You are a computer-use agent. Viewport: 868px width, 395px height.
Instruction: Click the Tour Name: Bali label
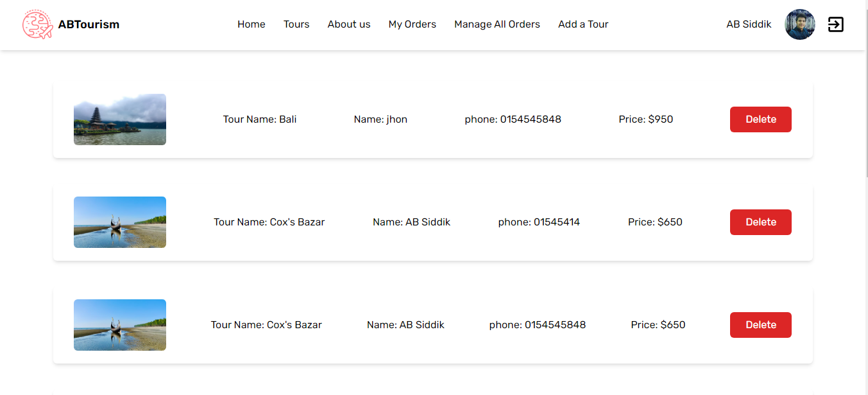(x=260, y=119)
